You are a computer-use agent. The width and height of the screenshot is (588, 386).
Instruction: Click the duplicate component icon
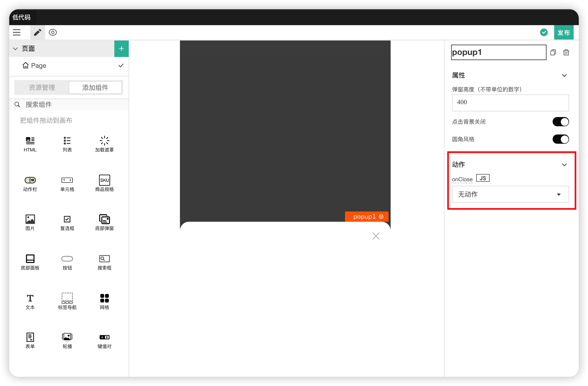(x=553, y=52)
